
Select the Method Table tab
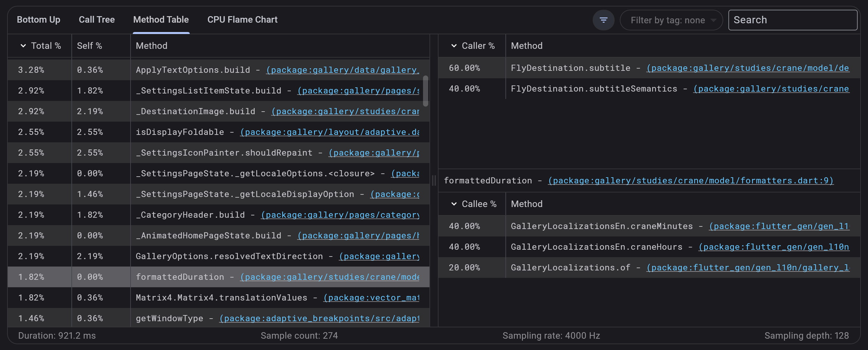(161, 19)
